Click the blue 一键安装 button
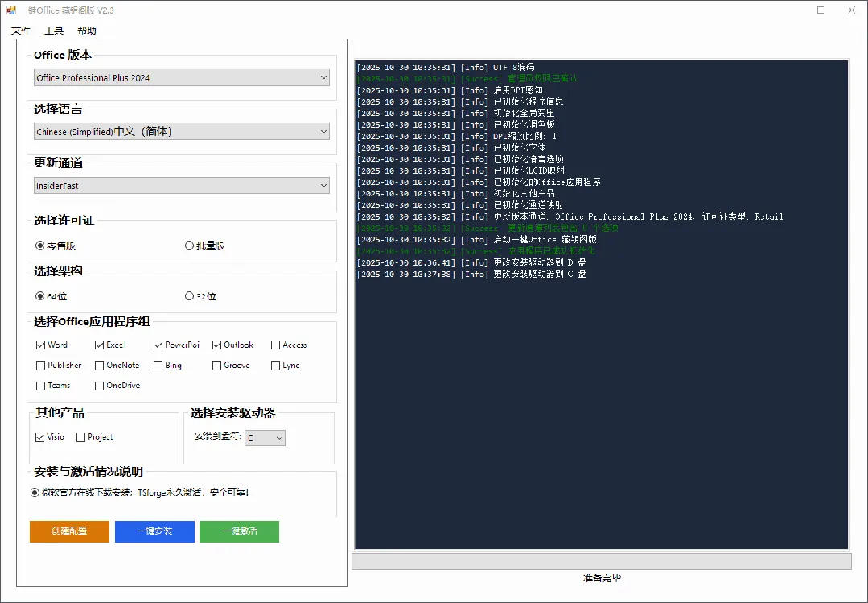Image resolution: width=868 pixels, height=603 pixels. [x=154, y=531]
